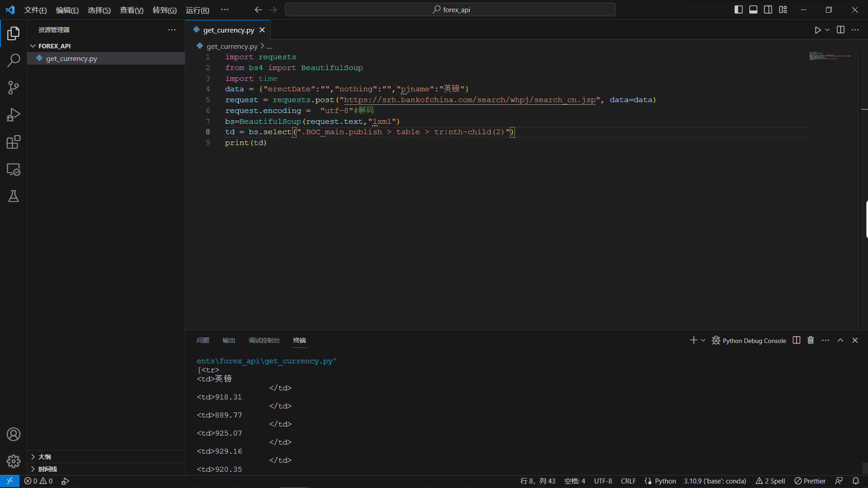Open the 运行(R) menu
868x488 pixels.
198,10
